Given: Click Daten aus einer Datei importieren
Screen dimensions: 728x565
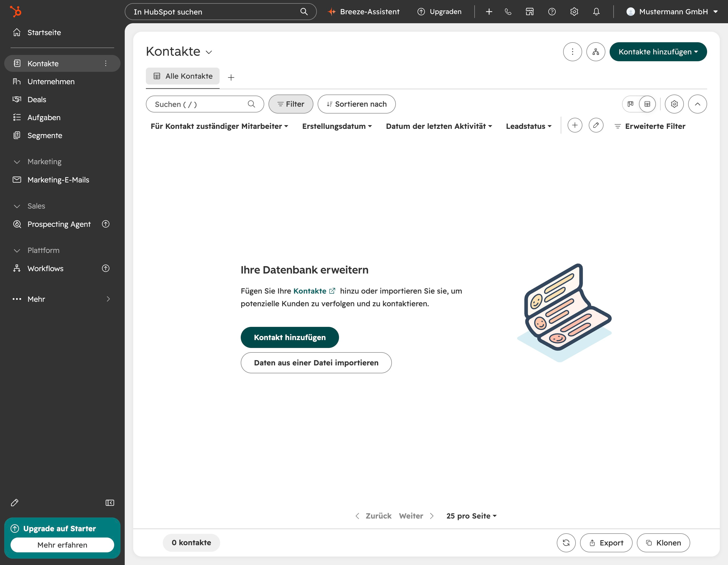Looking at the screenshot, I should pyautogui.click(x=316, y=362).
